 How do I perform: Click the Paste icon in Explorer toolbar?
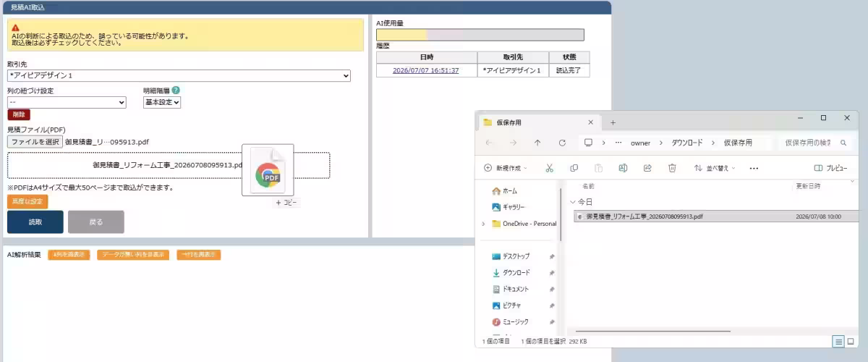[x=598, y=168]
